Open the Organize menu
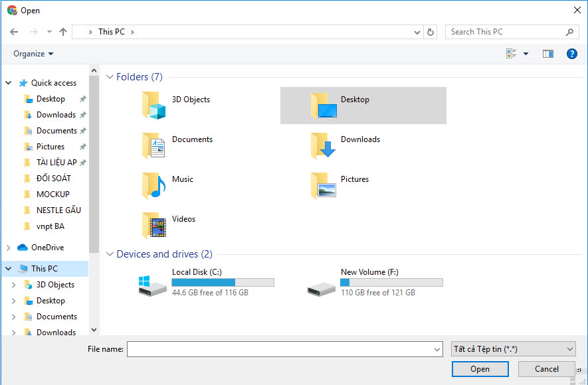Screen dimensions: 588x385 (33, 54)
